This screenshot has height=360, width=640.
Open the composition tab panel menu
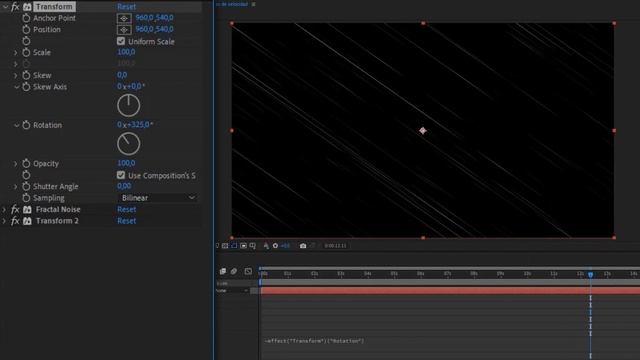(253, 4)
